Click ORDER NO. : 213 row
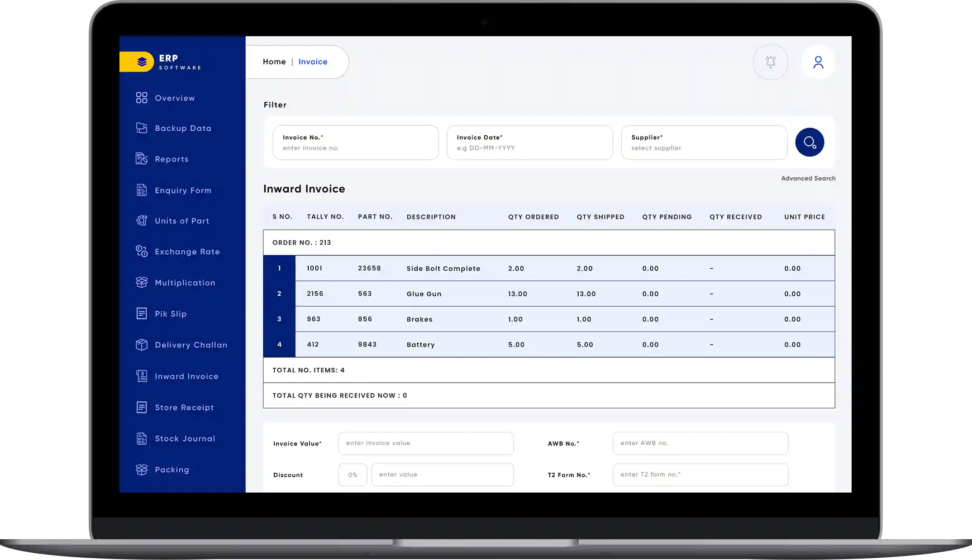 pos(549,242)
